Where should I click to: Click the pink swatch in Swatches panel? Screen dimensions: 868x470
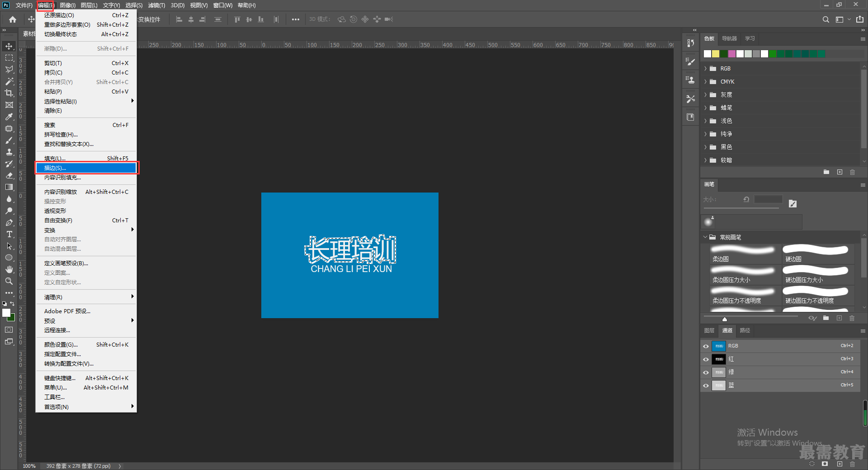pos(732,54)
